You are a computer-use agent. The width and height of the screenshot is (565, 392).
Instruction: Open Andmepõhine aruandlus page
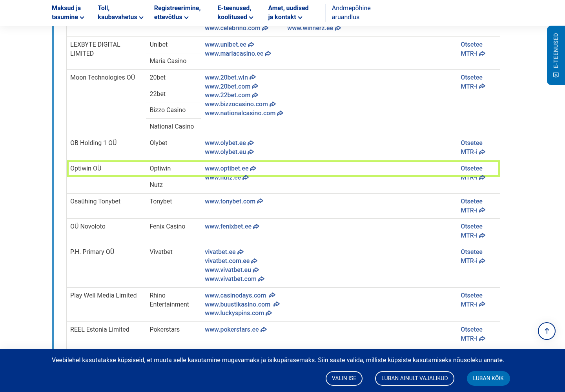click(351, 13)
